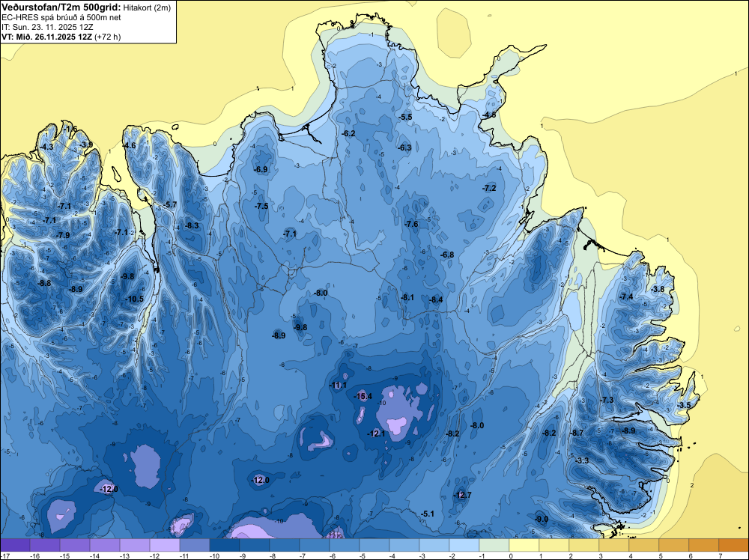Image resolution: width=749 pixels, height=560 pixels.
Task: Click the '-6.2' temperature label
Action: (349, 133)
